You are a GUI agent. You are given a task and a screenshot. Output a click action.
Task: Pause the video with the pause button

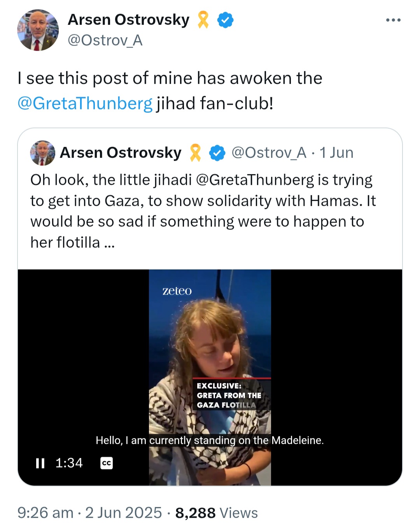tap(40, 463)
